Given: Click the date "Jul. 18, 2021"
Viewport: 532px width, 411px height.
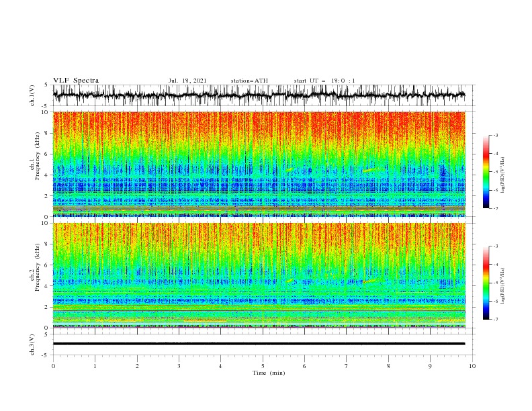Looking at the screenshot, I should (x=187, y=81).
